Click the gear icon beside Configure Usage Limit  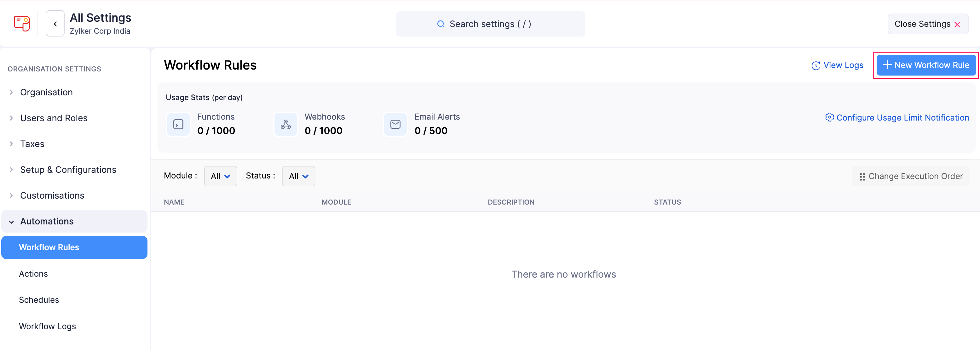tap(829, 117)
